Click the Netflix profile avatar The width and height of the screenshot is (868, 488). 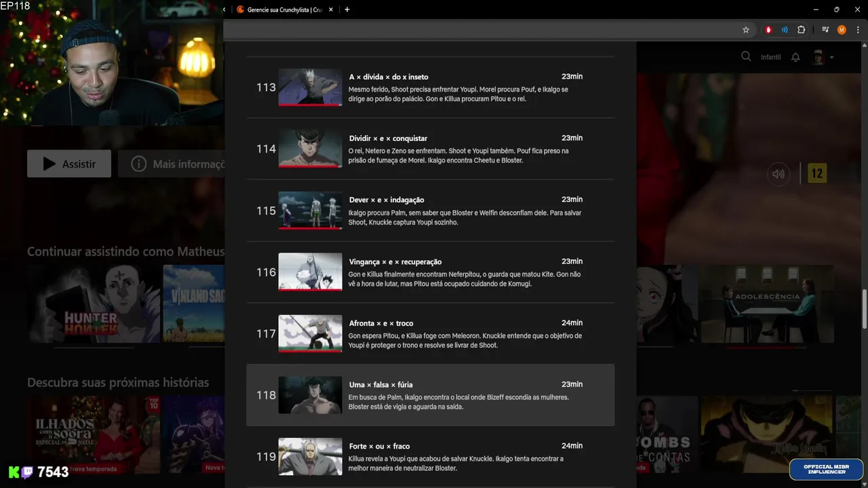point(818,57)
